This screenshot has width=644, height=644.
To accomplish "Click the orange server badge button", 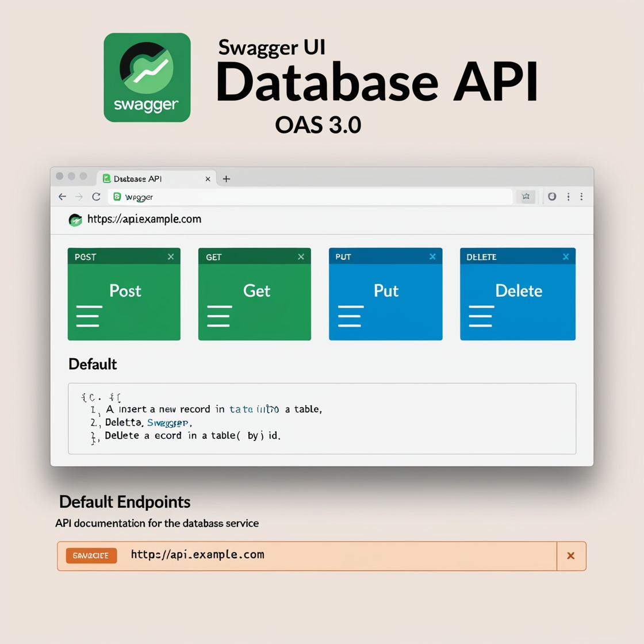I will pos(91,555).
